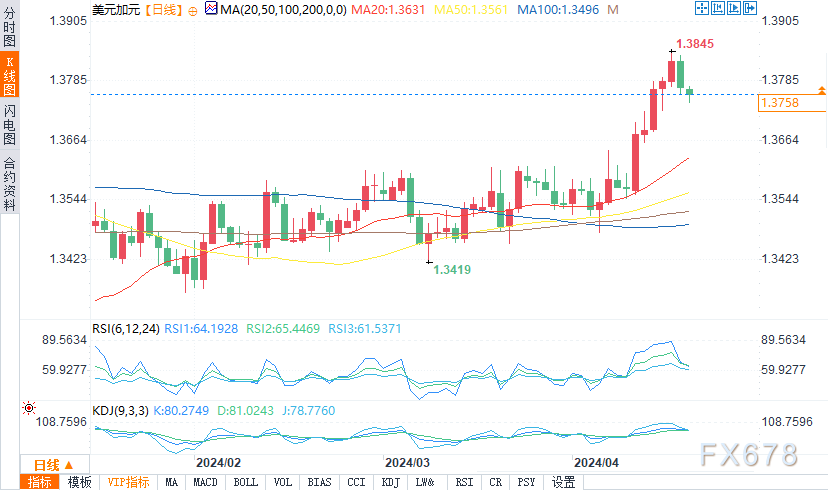Click the orange alert marker on price axis

point(822,91)
